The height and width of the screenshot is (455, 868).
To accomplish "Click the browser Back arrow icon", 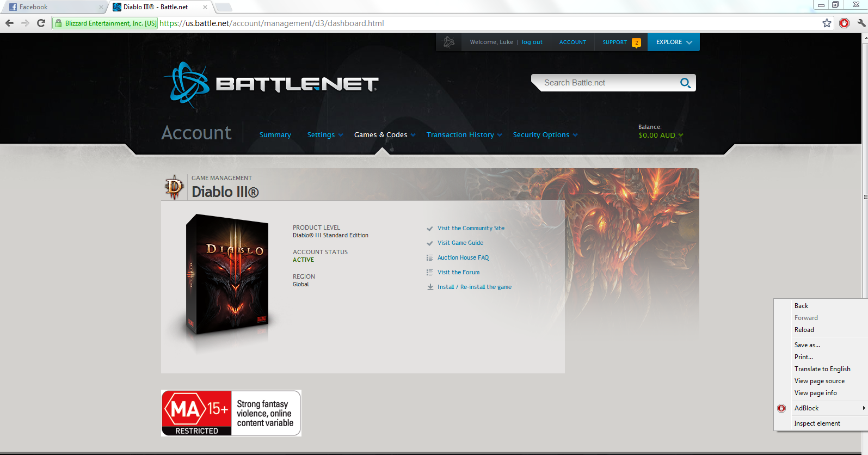I will [9, 23].
